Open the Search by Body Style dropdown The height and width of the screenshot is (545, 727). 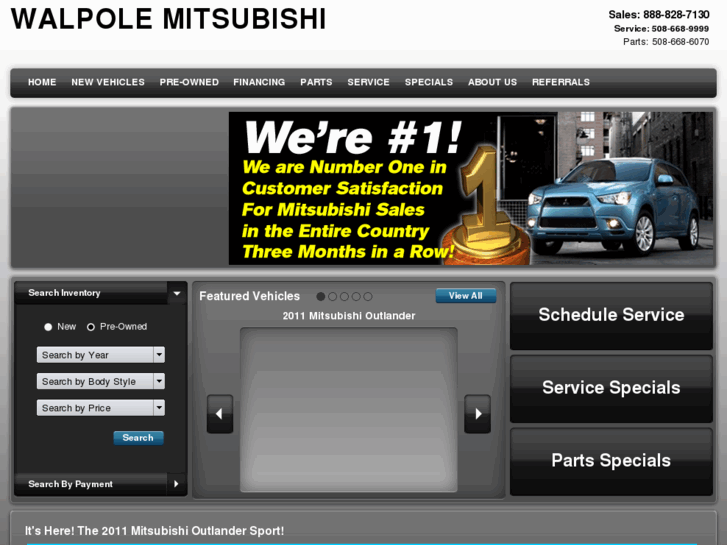tap(101, 381)
